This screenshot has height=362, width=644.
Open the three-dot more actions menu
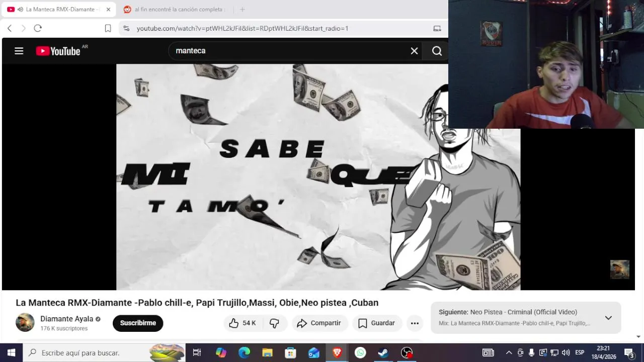pyautogui.click(x=415, y=323)
